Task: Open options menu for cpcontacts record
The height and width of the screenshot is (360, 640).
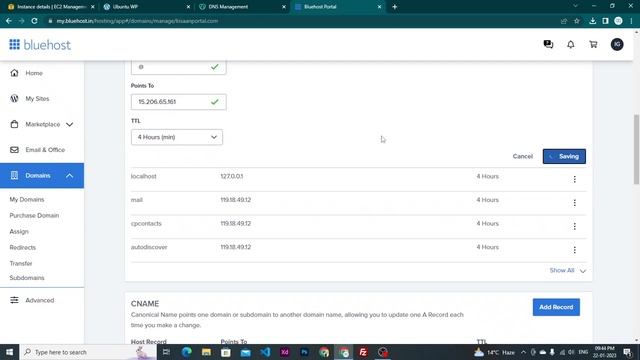Action: 574,227
